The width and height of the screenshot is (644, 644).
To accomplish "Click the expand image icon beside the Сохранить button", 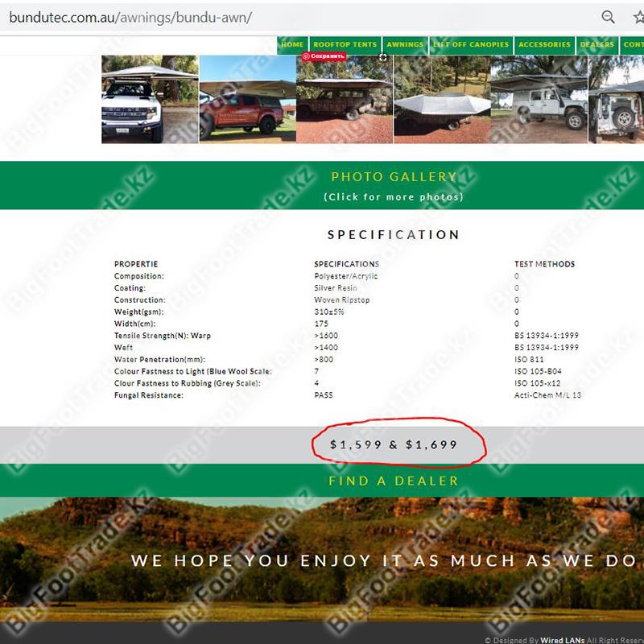I will pos(383,57).
